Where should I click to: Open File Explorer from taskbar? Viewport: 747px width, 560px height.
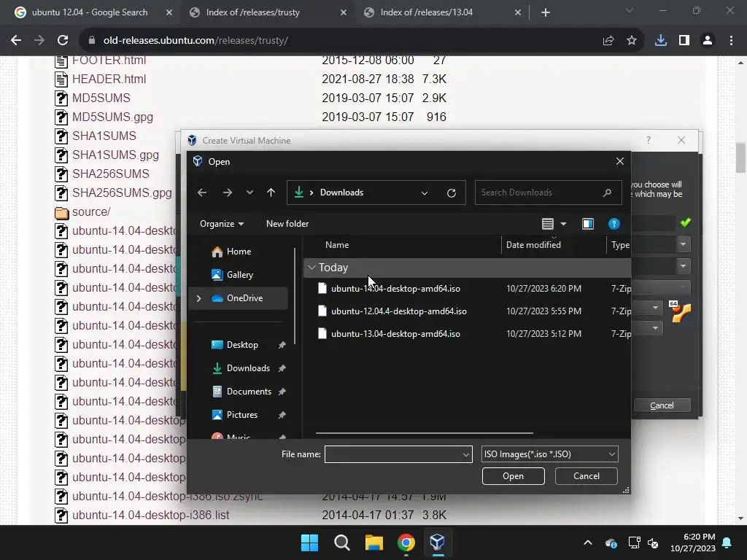pyautogui.click(x=374, y=542)
